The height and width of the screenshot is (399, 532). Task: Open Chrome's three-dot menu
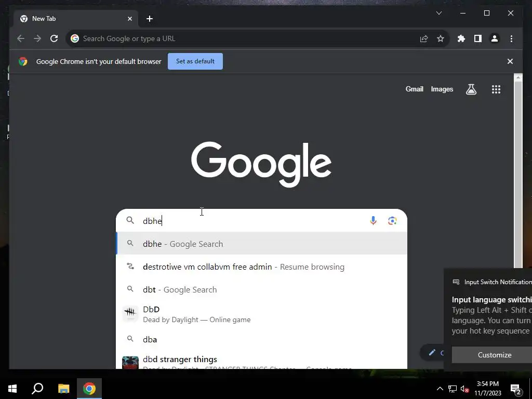[511, 38]
